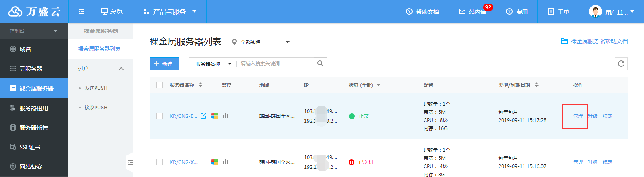Check the KR/CN2-X server row checkbox
This screenshot has height=177, width=644.
[x=159, y=162]
